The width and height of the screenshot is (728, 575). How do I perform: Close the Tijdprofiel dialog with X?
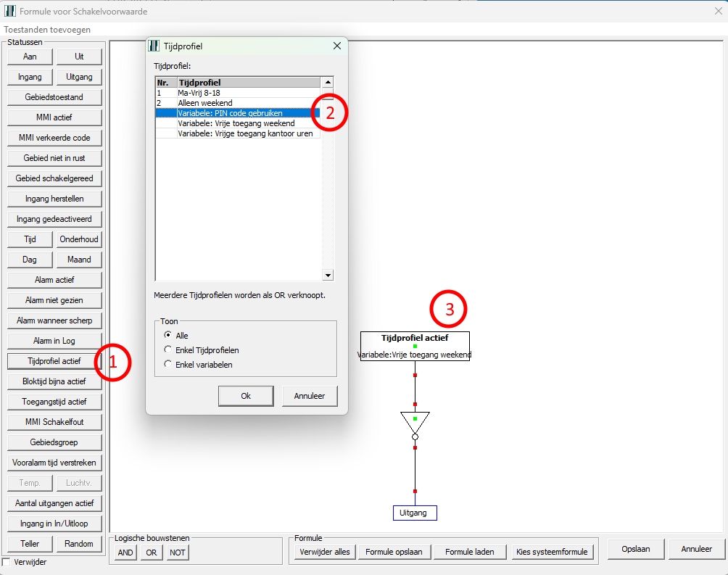tap(336, 46)
